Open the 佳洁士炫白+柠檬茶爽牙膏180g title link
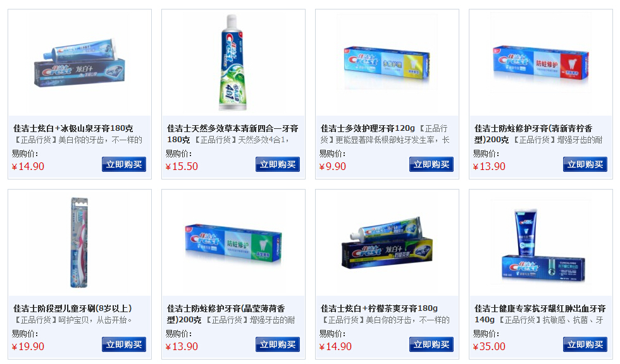The width and height of the screenshot is (620, 364). click(x=379, y=308)
